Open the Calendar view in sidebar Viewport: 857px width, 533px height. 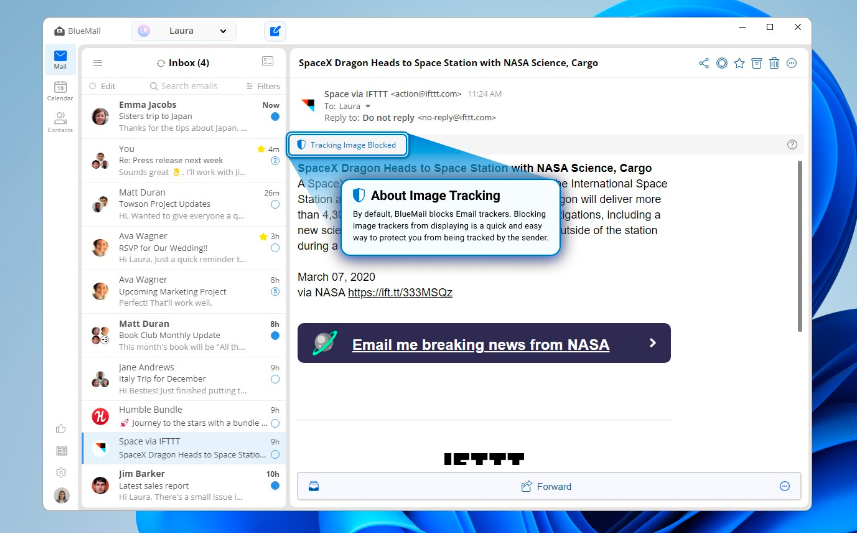pyautogui.click(x=60, y=91)
